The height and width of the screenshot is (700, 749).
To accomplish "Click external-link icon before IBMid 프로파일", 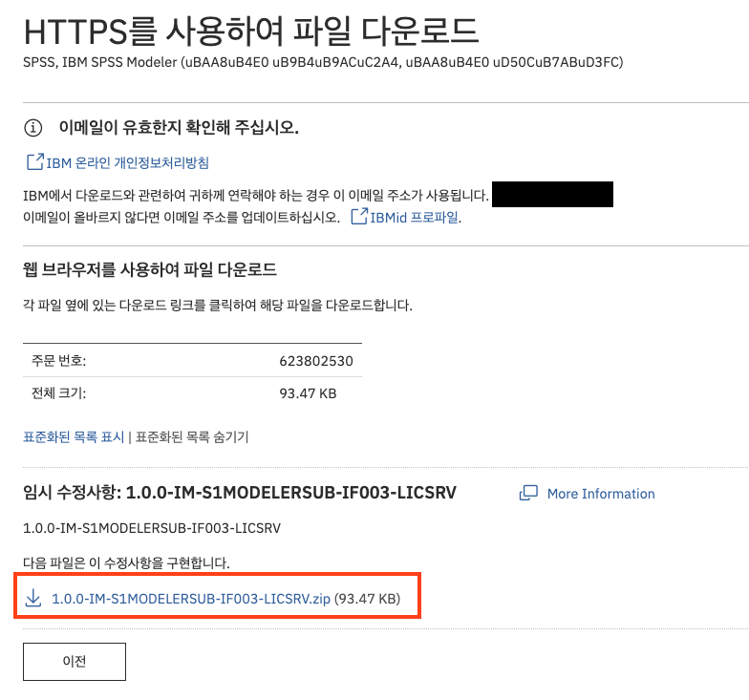I will [359, 216].
